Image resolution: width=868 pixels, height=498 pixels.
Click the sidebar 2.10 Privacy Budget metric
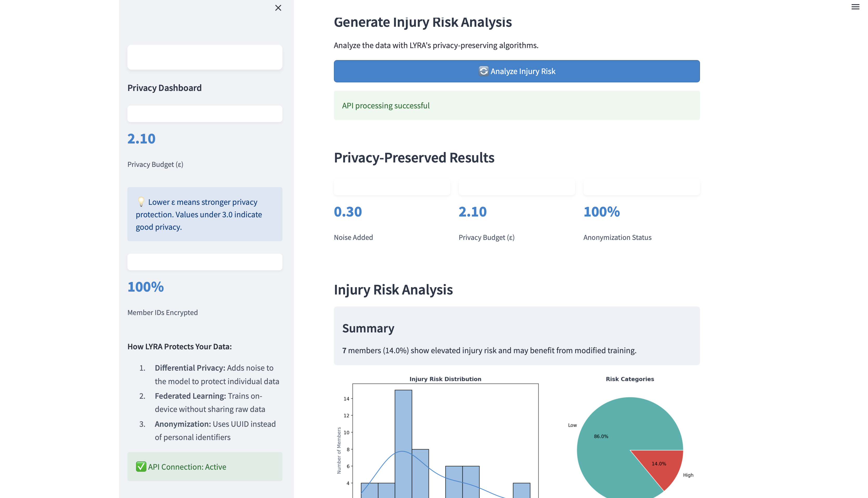point(141,139)
